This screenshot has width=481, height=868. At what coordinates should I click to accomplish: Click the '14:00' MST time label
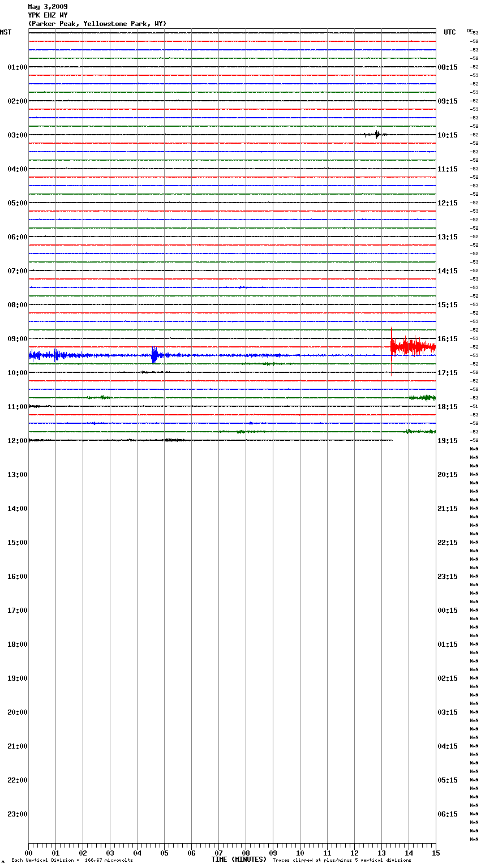(18, 509)
